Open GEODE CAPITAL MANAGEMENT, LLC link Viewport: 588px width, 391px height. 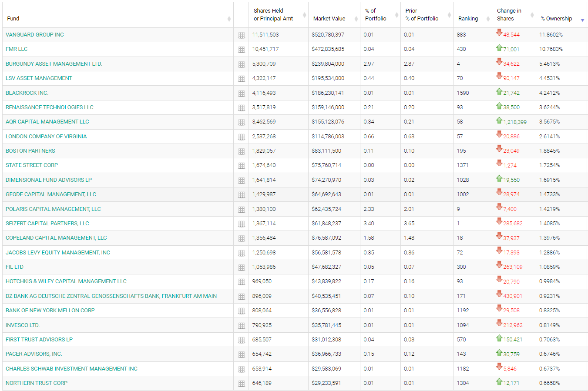[51, 194]
